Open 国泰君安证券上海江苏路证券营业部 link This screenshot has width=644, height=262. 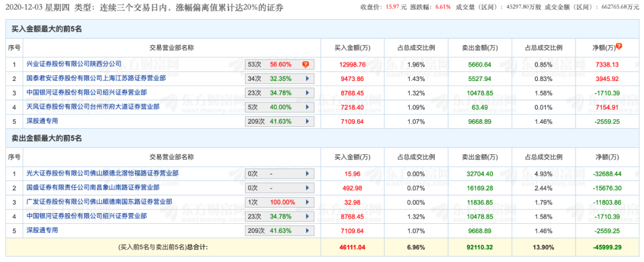96,78
